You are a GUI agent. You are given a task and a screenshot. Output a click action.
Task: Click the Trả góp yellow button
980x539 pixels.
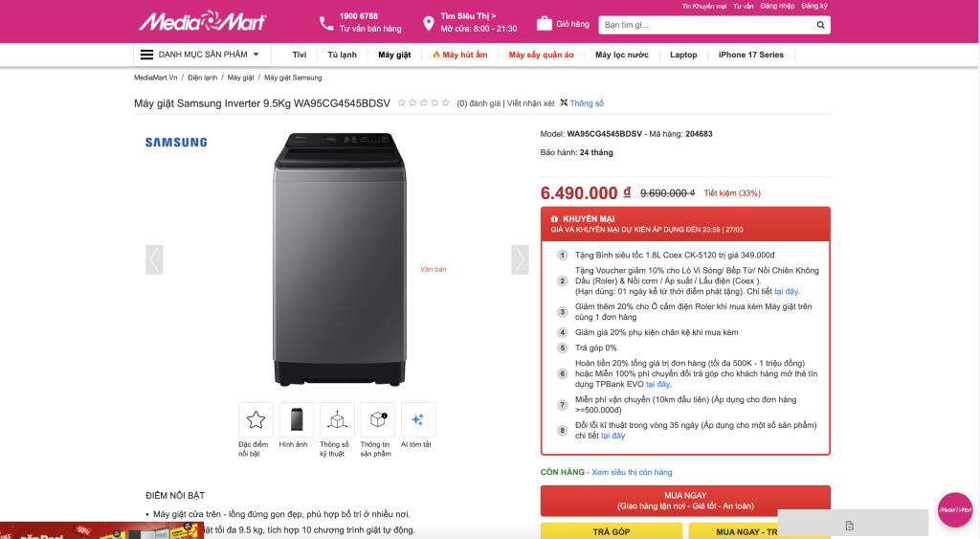click(612, 531)
